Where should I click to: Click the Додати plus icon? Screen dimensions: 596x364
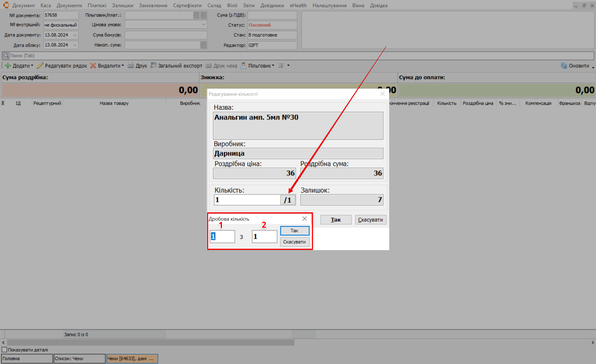tap(8, 66)
